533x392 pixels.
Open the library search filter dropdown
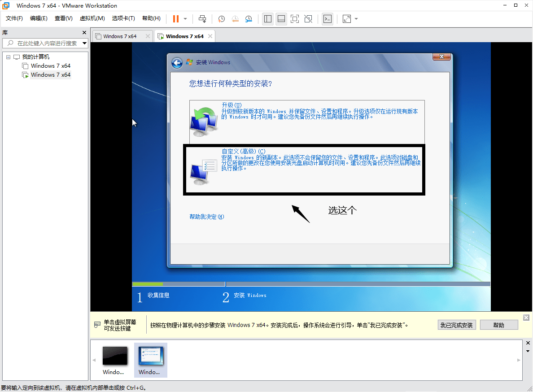[x=85, y=43]
